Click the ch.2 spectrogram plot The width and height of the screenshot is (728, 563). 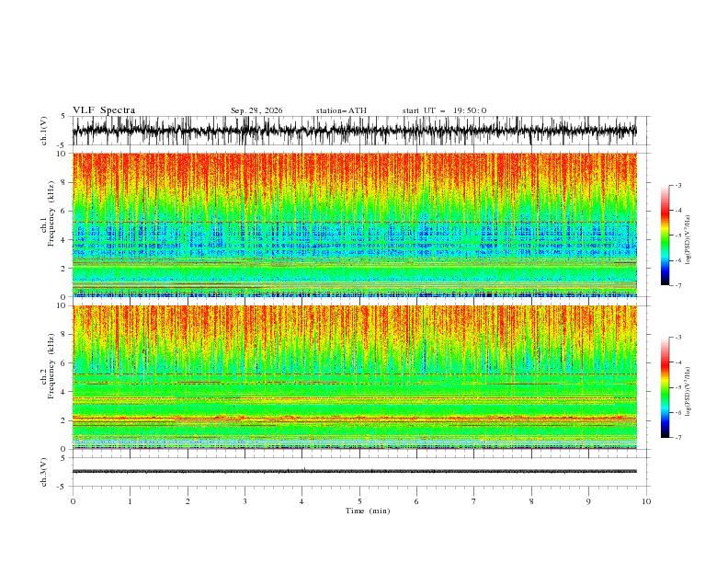355,377
